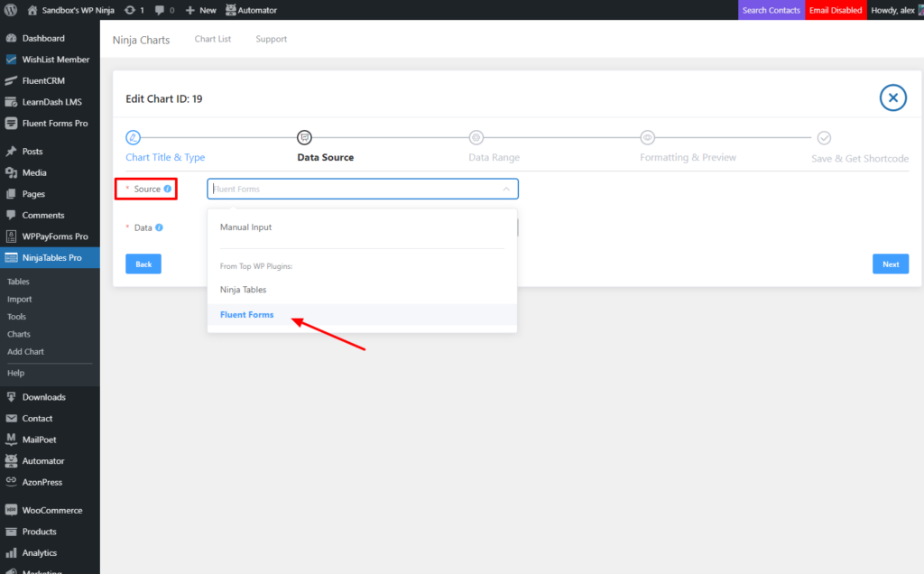This screenshot has height=574, width=924.
Task: Select Manual Input from source list
Action: [x=245, y=227]
